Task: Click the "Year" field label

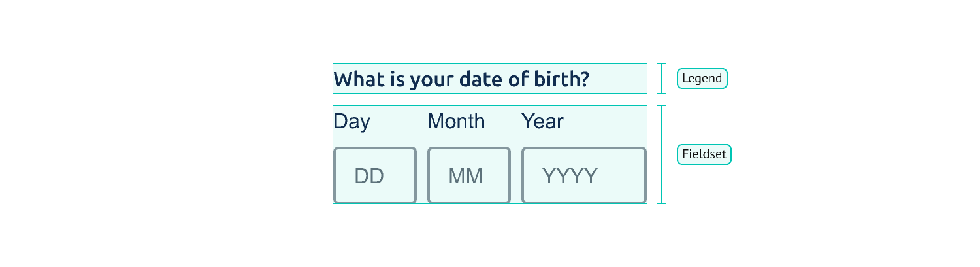Action: (x=542, y=122)
